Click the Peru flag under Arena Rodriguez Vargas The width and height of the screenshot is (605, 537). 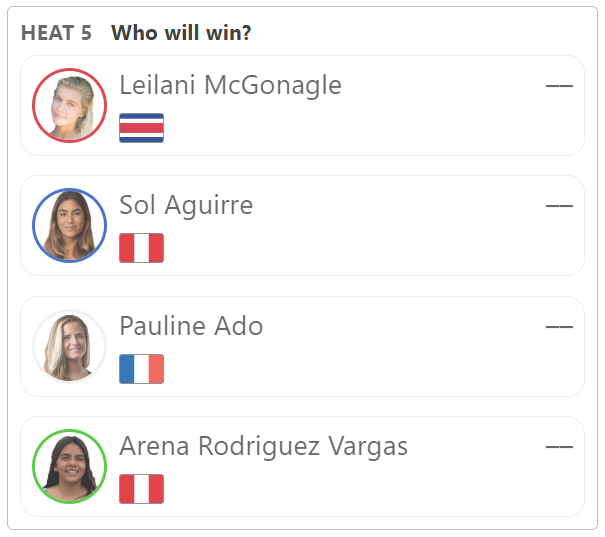[142, 489]
